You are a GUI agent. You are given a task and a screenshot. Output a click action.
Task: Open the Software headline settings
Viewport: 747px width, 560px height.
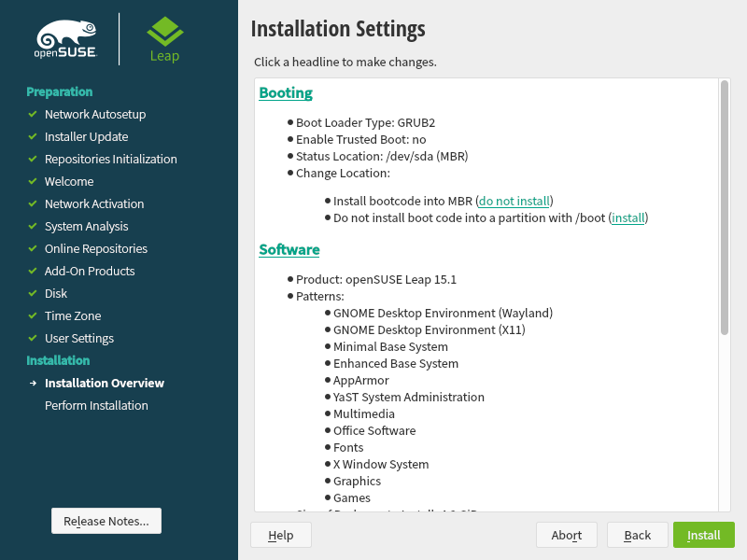tap(289, 249)
